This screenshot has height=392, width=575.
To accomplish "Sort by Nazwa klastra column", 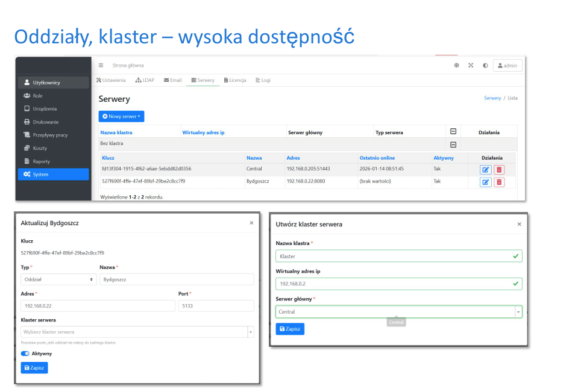I will pyautogui.click(x=116, y=132).
